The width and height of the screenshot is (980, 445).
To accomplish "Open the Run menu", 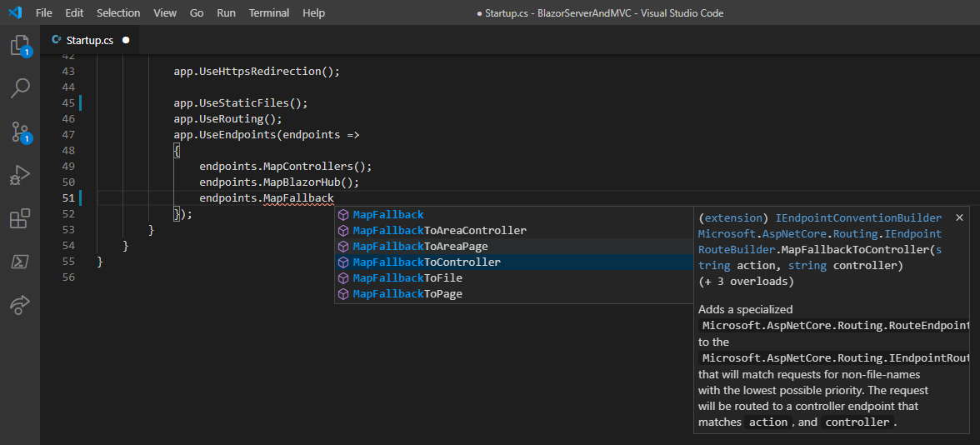I will coord(226,12).
